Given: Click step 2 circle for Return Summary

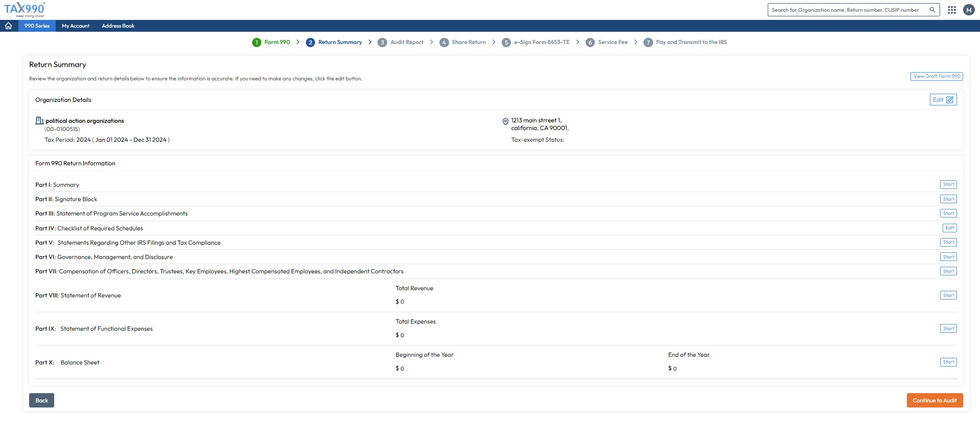Looking at the screenshot, I should point(310,42).
